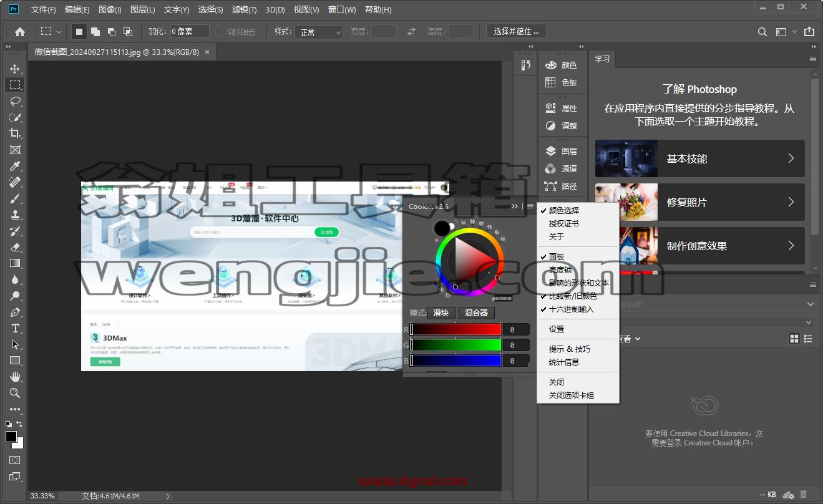This screenshot has height=504, width=823.
Task: Select the Horizontal Type tool
Action: point(15,328)
